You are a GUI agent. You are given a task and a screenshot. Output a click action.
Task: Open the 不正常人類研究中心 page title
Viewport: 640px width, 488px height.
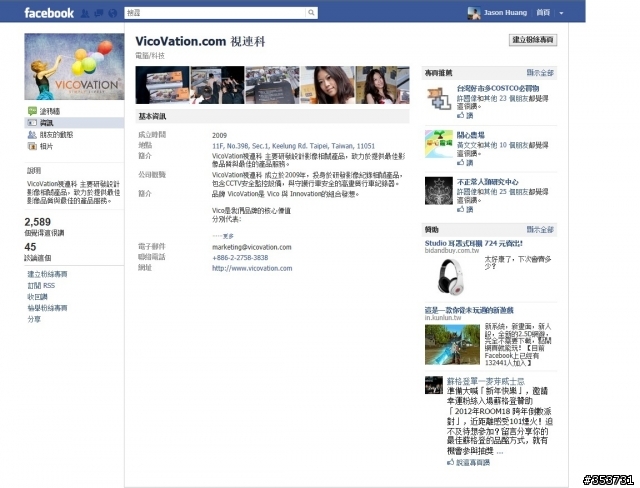(487, 182)
